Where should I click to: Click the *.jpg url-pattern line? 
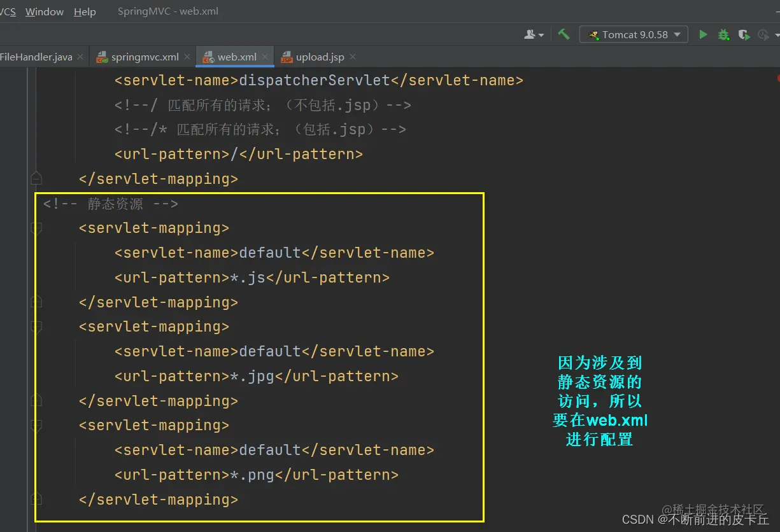[x=257, y=376]
